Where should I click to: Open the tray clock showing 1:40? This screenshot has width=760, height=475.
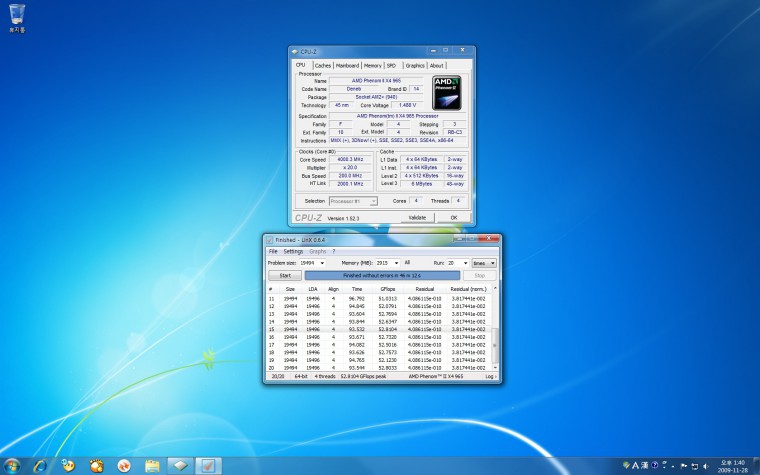click(732, 466)
